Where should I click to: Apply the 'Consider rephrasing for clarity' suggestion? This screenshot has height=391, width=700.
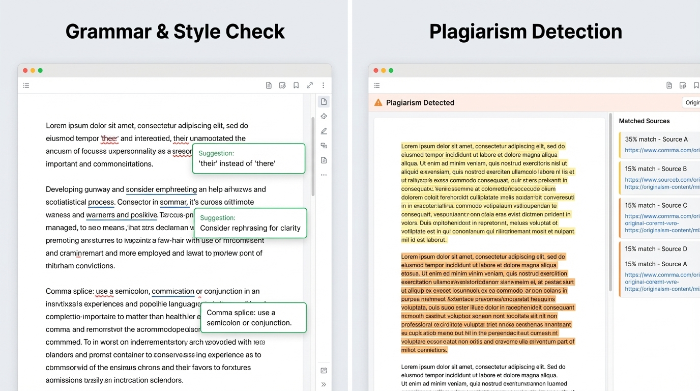[250, 223]
